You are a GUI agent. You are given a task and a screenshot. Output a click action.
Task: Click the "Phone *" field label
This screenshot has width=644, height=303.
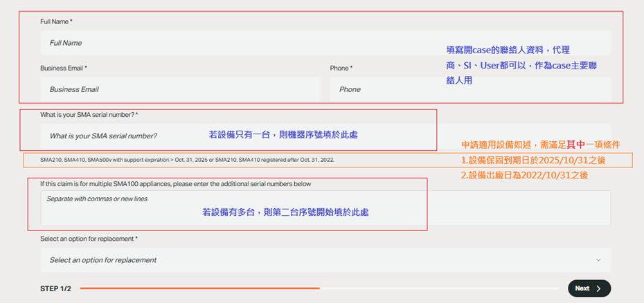(341, 68)
